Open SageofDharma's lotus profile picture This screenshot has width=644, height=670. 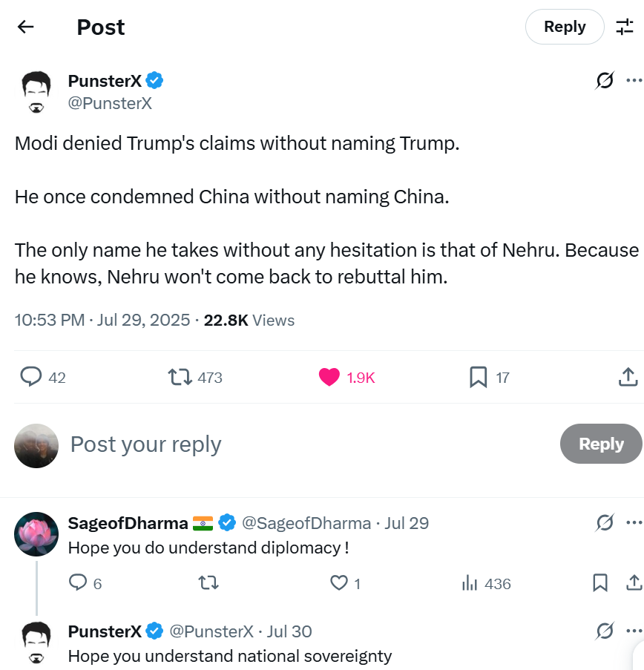point(36,534)
